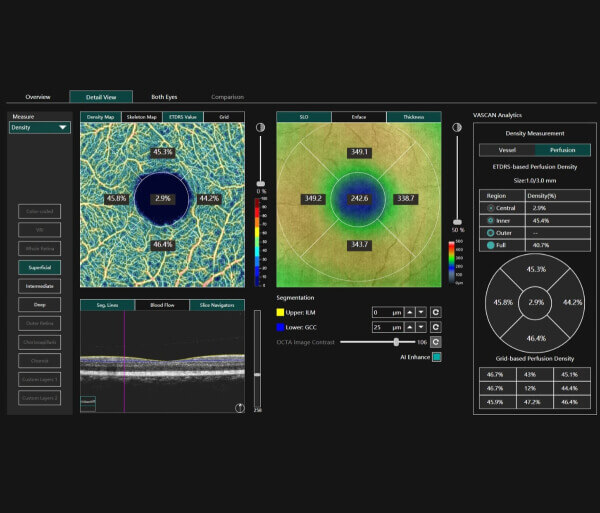
Task: Switch to the Both Eyes tab
Action: tap(165, 97)
